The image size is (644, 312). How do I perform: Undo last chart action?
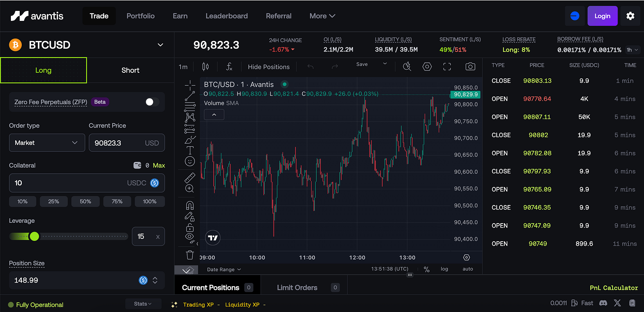click(x=310, y=67)
